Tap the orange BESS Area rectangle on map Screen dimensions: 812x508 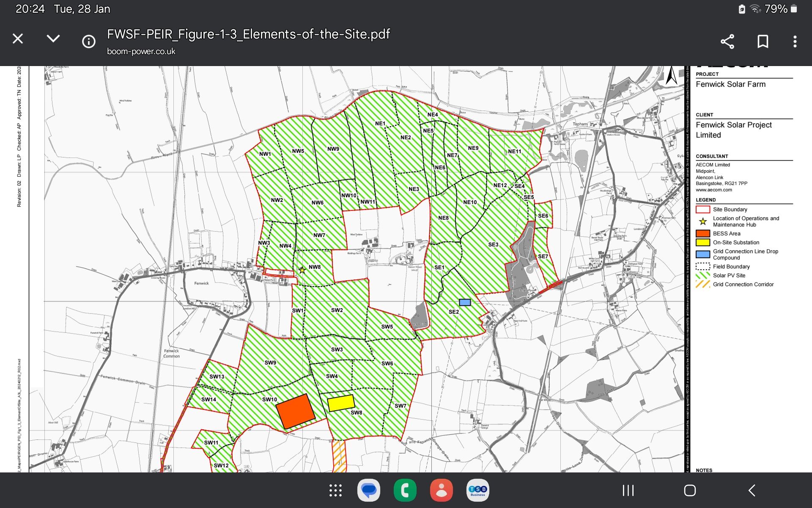295,411
